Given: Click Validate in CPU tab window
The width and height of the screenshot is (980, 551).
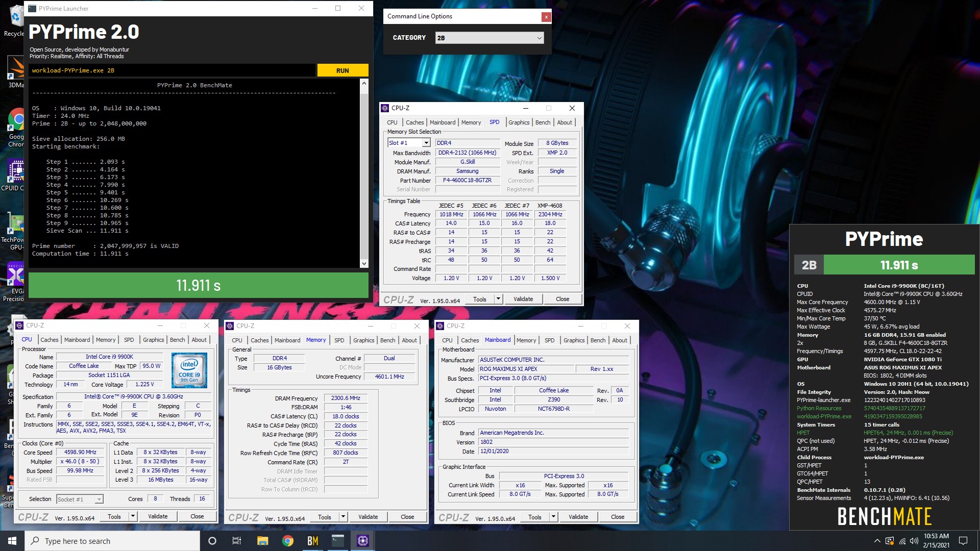Looking at the screenshot, I should click(158, 516).
